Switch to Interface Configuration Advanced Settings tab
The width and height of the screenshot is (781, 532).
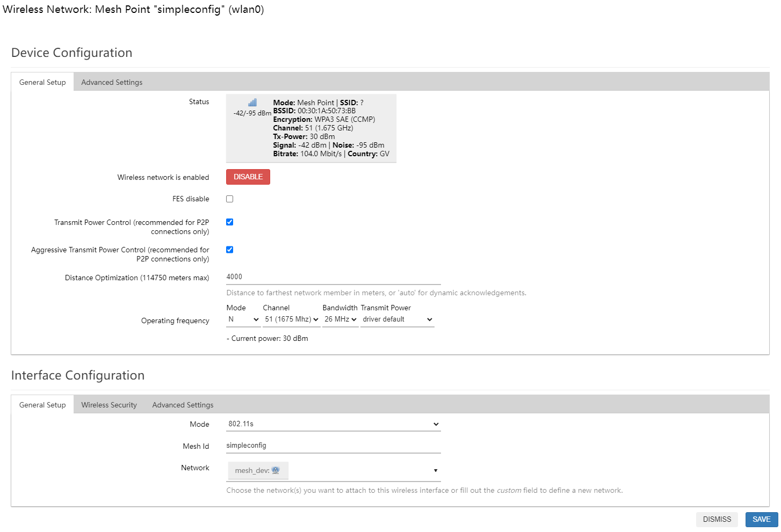click(x=183, y=405)
